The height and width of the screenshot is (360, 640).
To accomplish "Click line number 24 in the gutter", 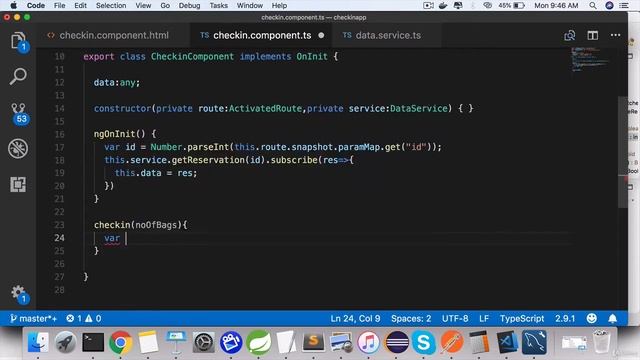I will (x=59, y=238).
